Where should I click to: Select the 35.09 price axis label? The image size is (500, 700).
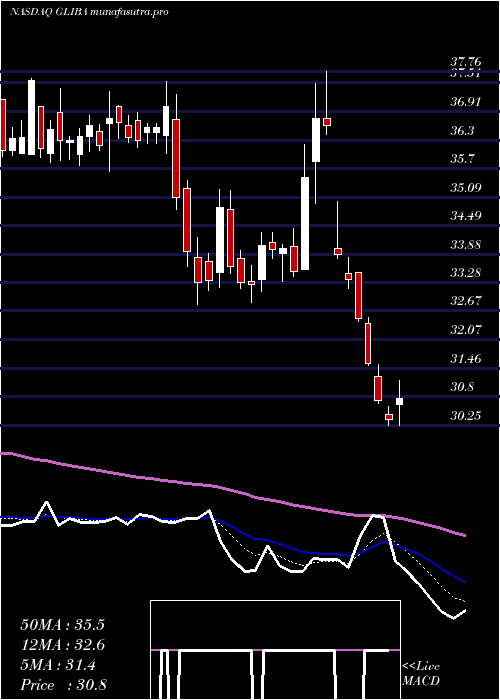coord(466,188)
